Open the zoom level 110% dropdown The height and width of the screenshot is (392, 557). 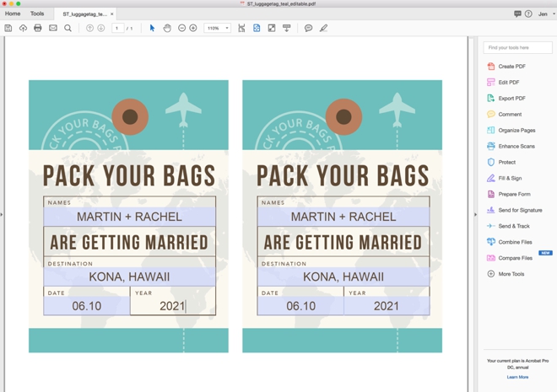218,28
